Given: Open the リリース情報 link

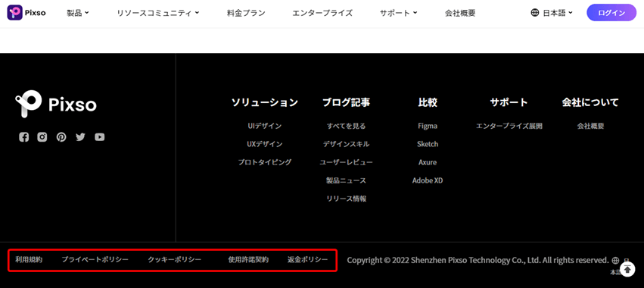Looking at the screenshot, I should click(347, 199).
